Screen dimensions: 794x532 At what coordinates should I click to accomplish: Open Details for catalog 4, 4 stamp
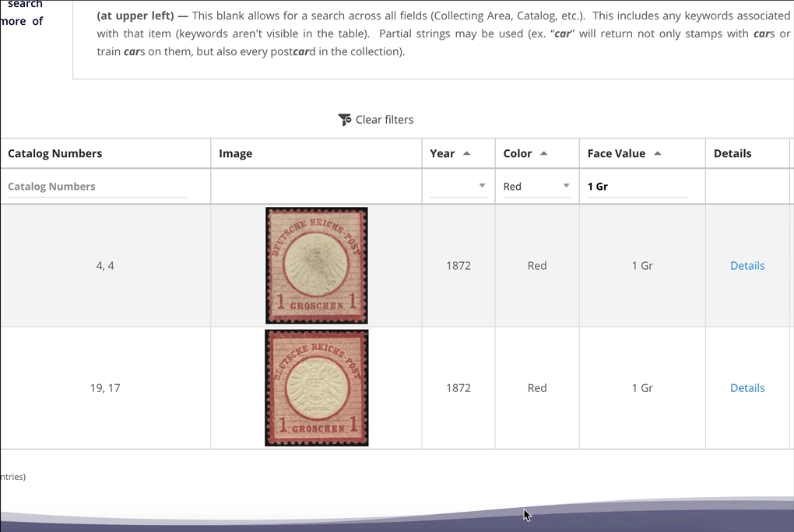click(747, 266)
